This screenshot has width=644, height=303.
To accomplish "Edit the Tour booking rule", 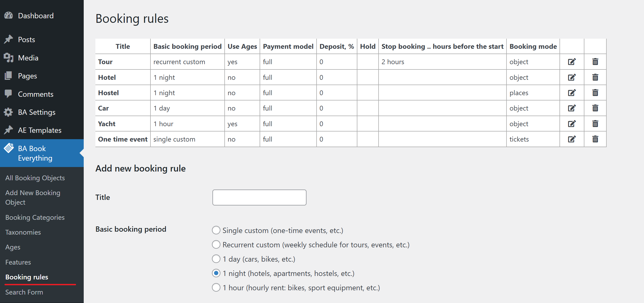I will pyautogui.click(x=572, y=62).
